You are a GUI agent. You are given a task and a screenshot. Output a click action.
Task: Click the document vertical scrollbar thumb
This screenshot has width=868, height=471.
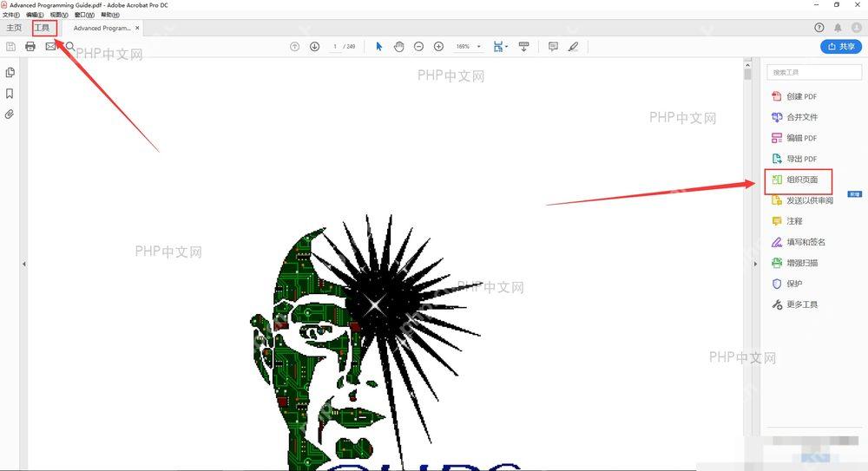(748, 74)
